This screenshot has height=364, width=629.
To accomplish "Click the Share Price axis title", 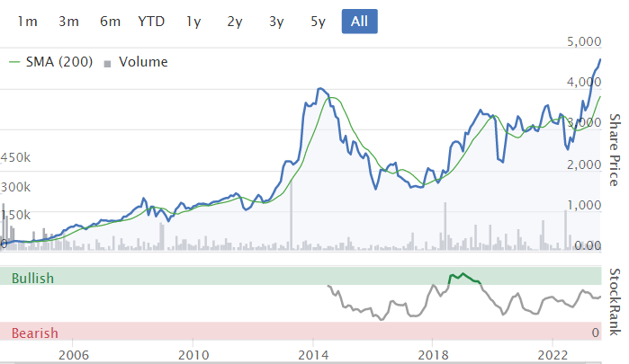I will point(615,150).
